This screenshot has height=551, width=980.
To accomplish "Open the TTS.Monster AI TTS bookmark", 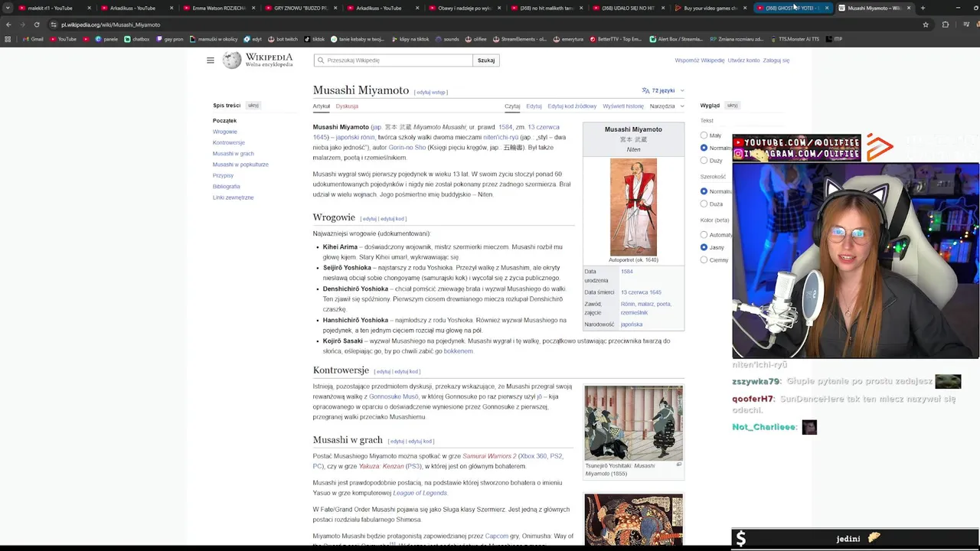I will 794,39.
